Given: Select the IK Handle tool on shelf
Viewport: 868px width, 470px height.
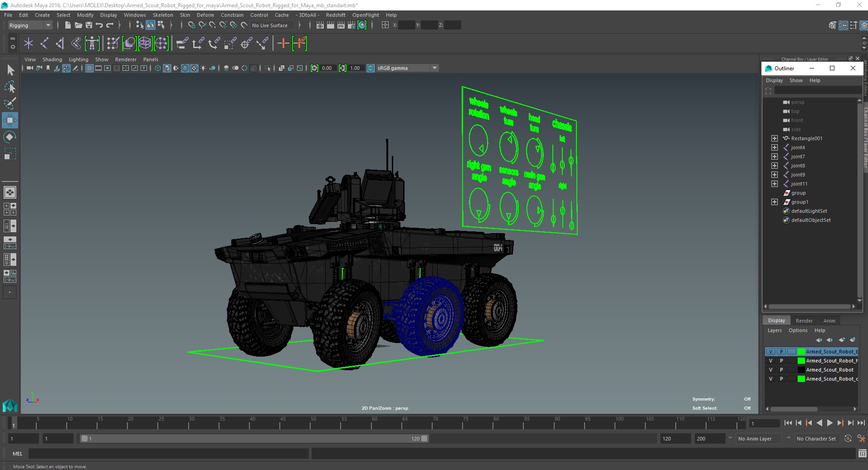Looking at the screenshot, I should 60,44.
